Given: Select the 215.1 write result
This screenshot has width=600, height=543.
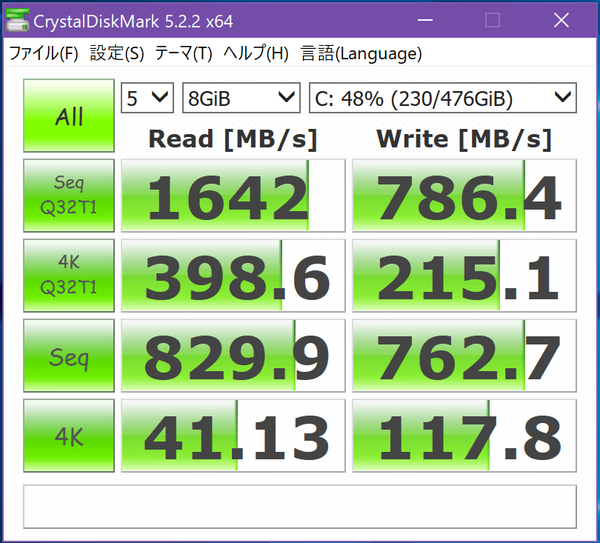Looking at the screenshot, I should [465, 276].
